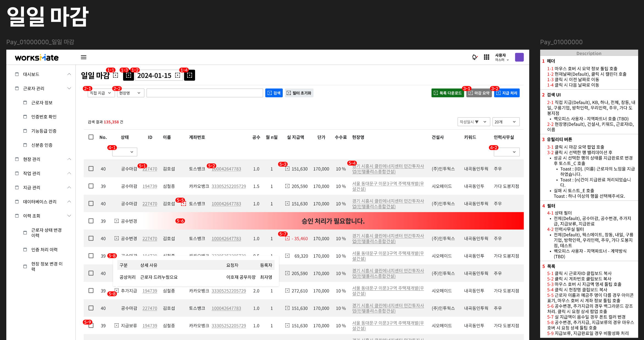Click status icon beside 추가지급
Image resolution: width=644 pixels, height=340 pixels.
[x=117, y=291]
